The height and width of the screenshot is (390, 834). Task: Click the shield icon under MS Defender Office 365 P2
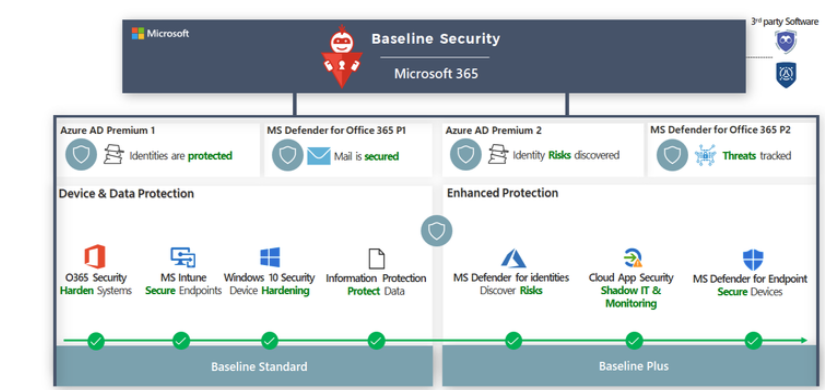pos(672,155)
